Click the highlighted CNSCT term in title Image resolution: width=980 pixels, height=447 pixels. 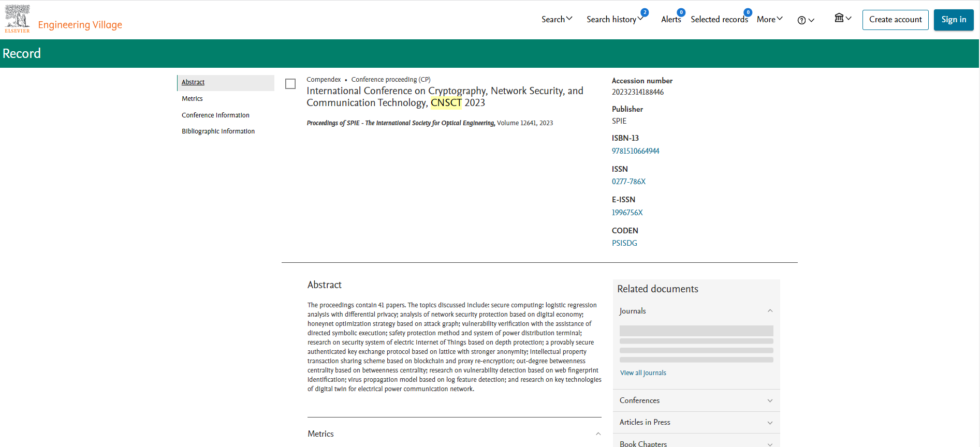446,102
